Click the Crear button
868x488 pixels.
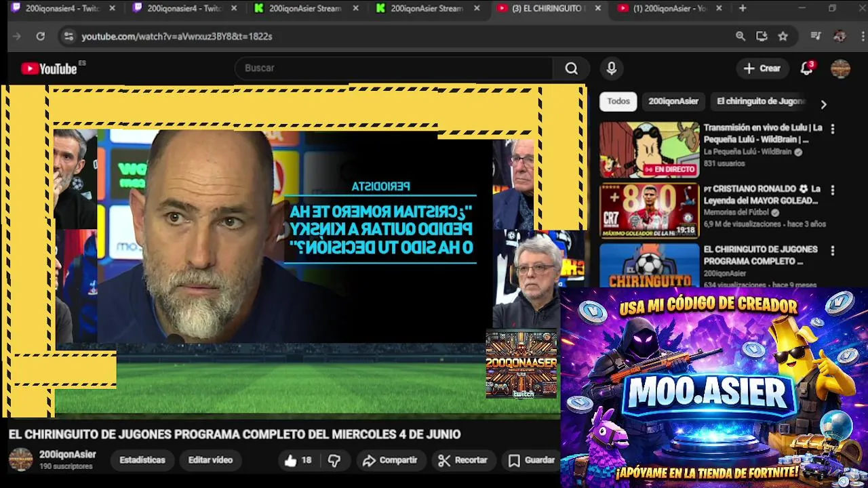click(762, 68)
